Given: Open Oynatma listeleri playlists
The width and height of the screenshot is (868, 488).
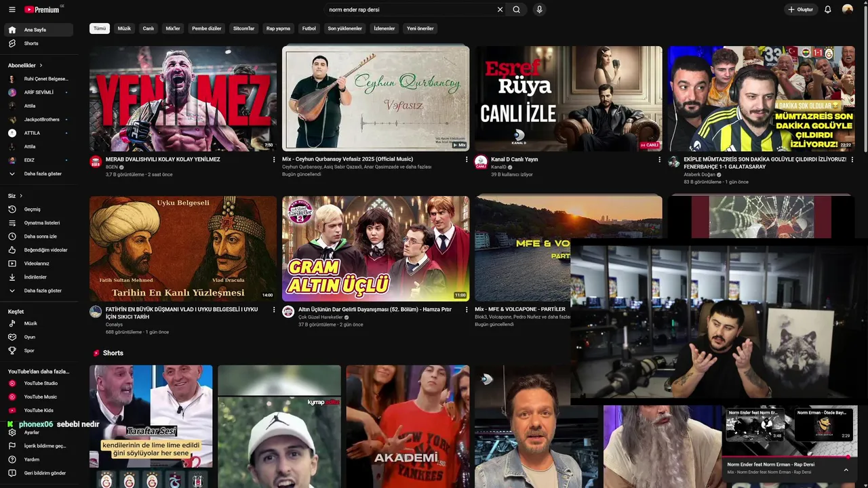Looking at the screenshot, I should pyautogui.click(x=39, y=223).
